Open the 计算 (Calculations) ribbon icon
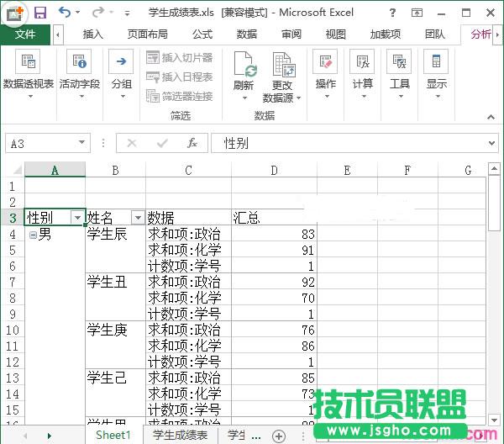 coord(363,63)
